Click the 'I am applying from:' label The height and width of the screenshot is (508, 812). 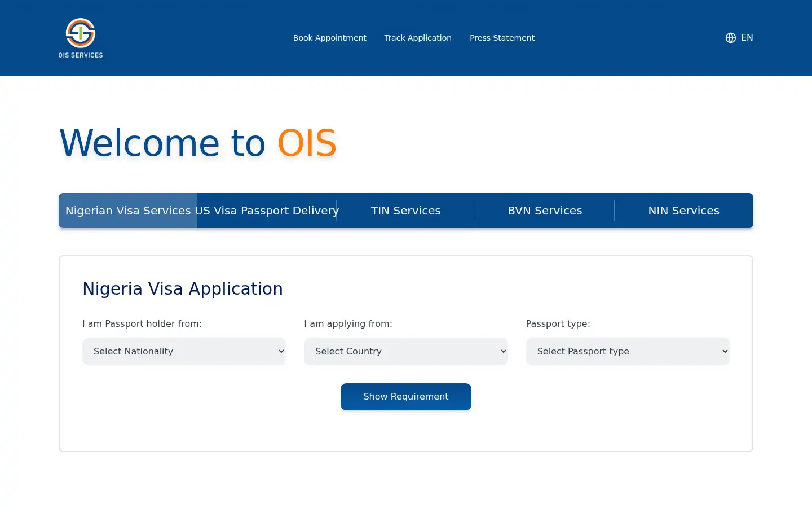(x=348, y=323)
